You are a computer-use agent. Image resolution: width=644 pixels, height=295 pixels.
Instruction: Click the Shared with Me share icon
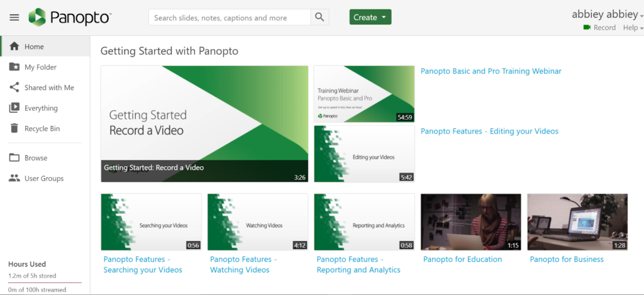pyautogui.click(x=14, y=87)
